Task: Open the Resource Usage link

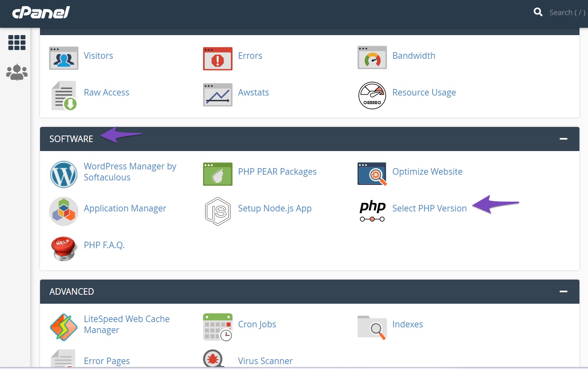Action: (424, 93)
